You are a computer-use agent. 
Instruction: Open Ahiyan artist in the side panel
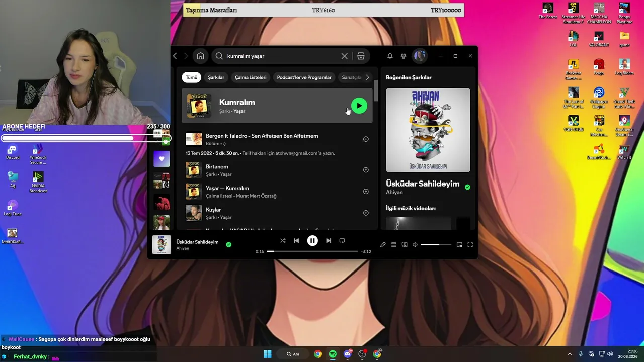pos(394,193)
